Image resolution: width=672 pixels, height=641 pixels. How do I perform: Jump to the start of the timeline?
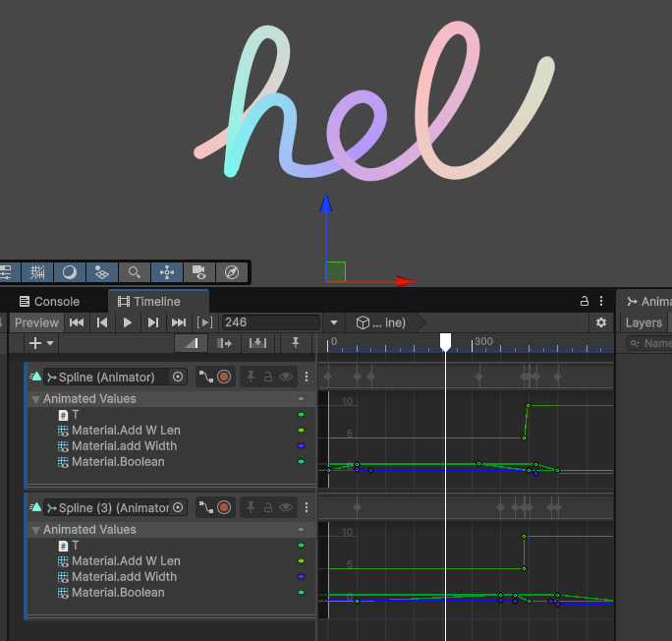76,322
